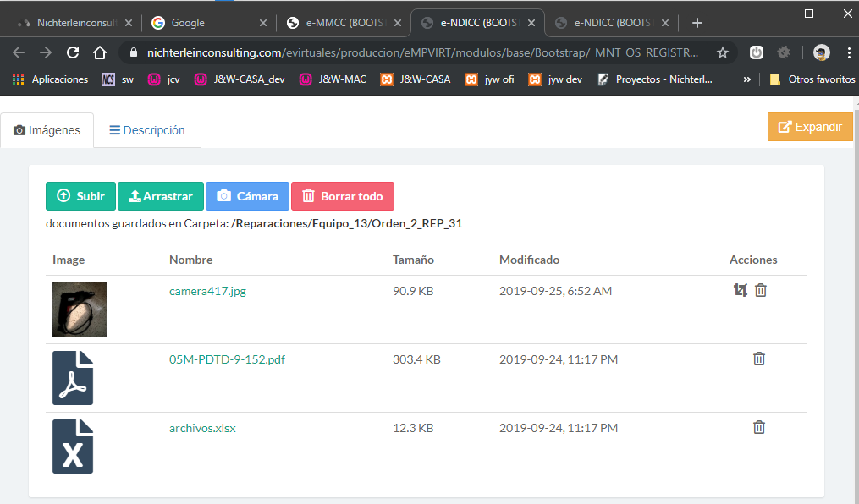Reload the page with the refresh icon
859x504 pixels.
(73, 52)
